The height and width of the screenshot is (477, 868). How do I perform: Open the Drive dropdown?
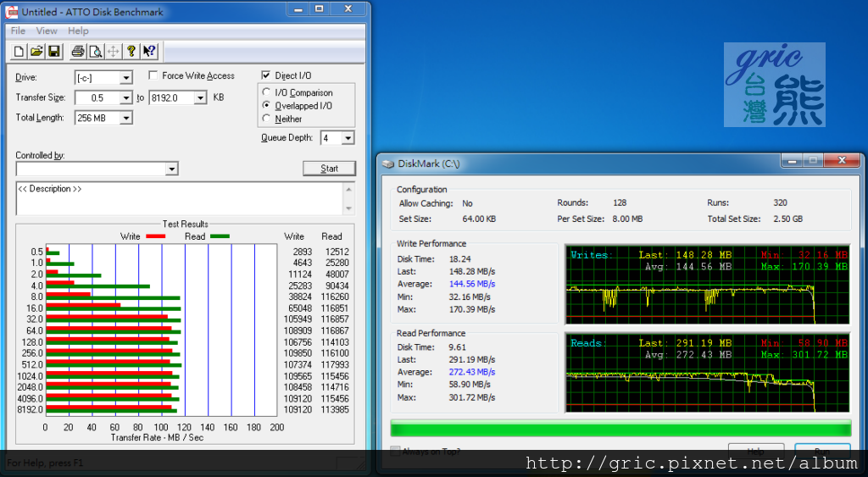tap(125, 78)
